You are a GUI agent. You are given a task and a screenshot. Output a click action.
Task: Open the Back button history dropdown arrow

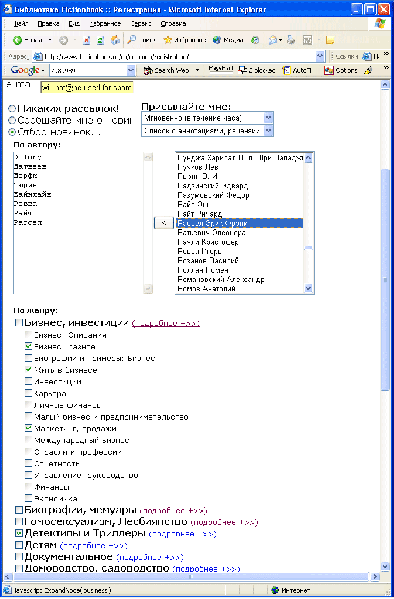coord(50,40)
